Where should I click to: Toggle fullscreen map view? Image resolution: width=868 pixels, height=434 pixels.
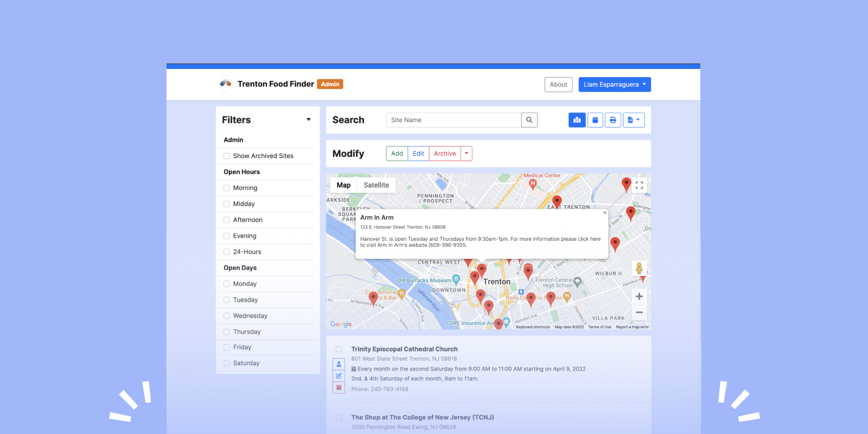pyautogui.click(x=639, y=186)
